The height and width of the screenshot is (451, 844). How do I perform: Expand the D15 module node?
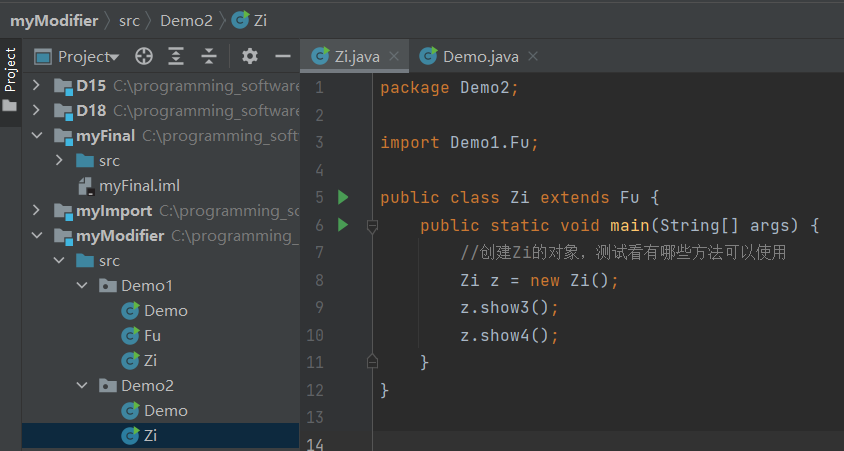[x=36, y=85]
